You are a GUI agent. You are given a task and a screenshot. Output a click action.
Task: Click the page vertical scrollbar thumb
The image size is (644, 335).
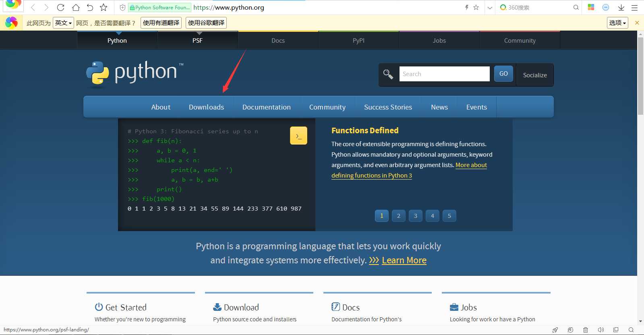point(640,77)
